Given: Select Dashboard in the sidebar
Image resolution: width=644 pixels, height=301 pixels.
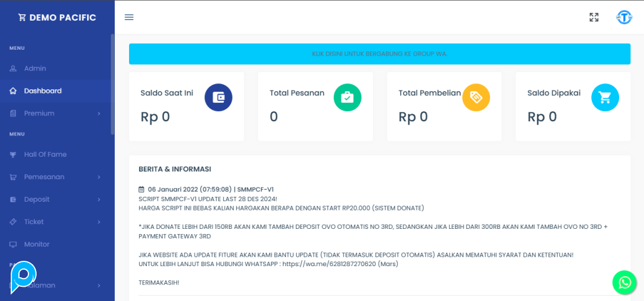Looking at the screenshot, I should [x=43, y=90].
